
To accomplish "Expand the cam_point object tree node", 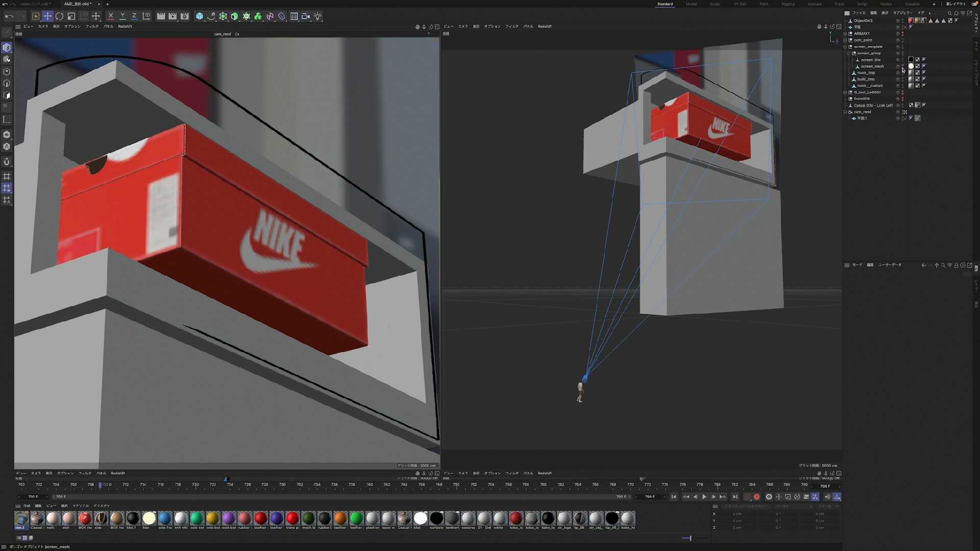I will pyautogui.click(x=845, y=40).
